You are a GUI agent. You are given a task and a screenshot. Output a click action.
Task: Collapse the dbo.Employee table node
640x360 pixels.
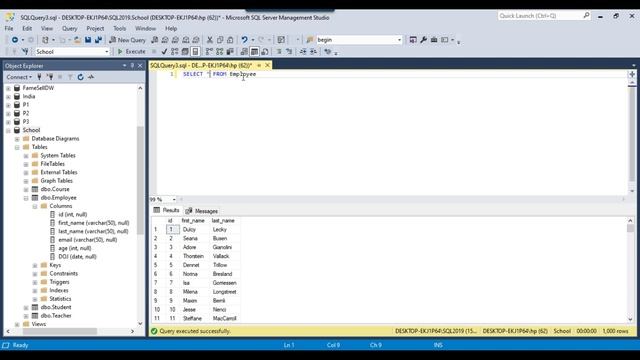[x=26, y=198]
